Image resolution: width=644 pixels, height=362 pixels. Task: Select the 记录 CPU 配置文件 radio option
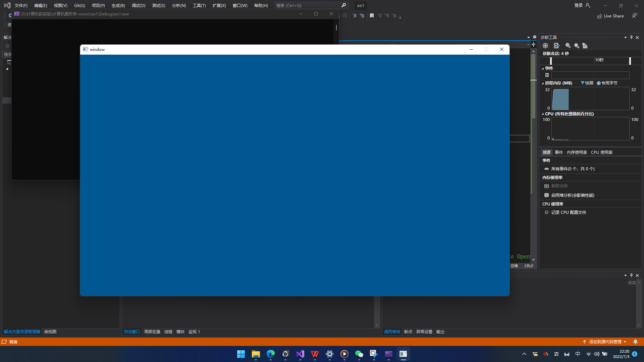pyautogui.click(x=547, y=212)
